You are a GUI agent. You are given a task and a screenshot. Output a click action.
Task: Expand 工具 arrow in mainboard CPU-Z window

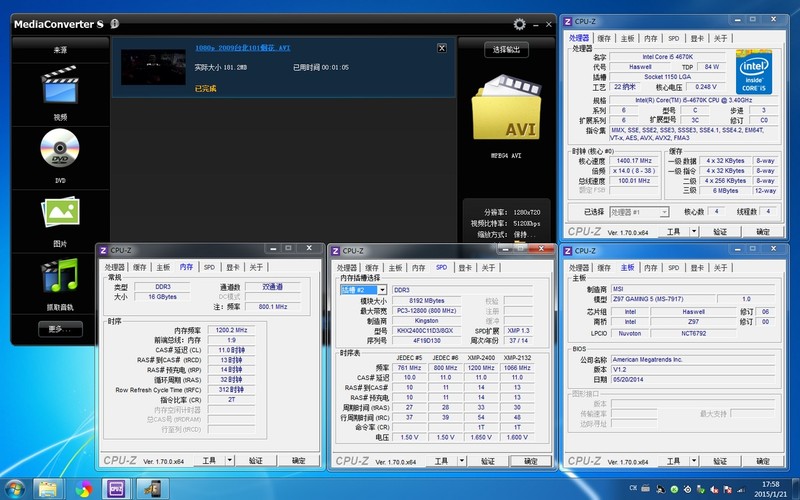694,461
